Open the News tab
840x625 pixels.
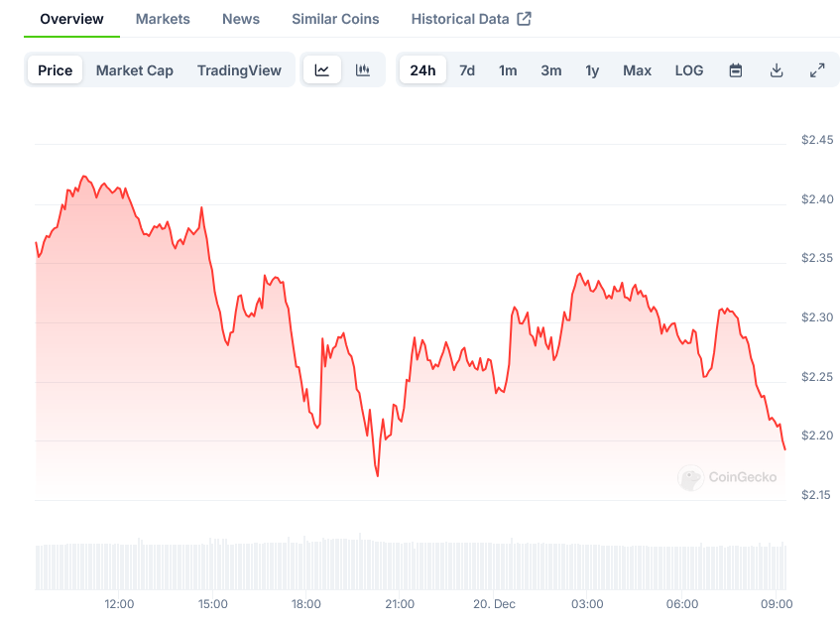pos(241,19)
